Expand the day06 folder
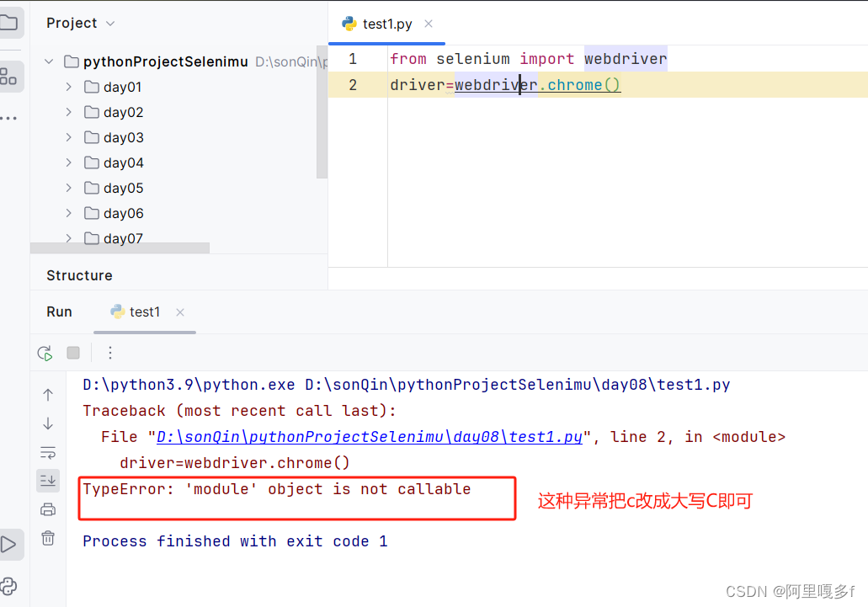 (69, 213)
